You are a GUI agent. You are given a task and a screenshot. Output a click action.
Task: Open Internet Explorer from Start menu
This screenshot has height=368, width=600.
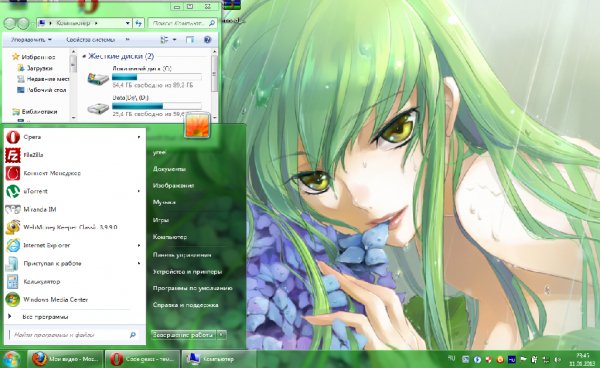pos(73,245)
